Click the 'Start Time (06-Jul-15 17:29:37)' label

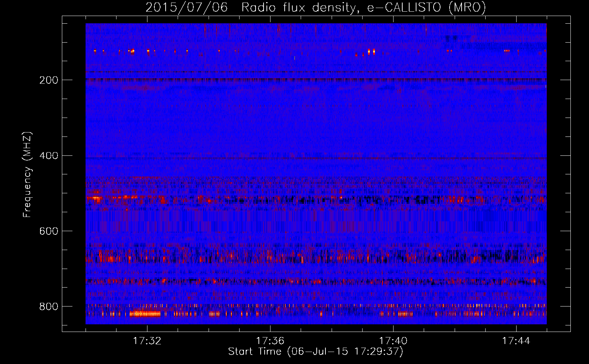tap(316, 352)
